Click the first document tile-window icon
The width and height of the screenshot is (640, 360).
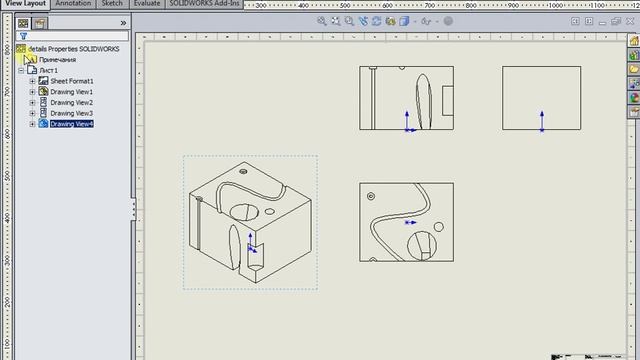tap(575, 21)
